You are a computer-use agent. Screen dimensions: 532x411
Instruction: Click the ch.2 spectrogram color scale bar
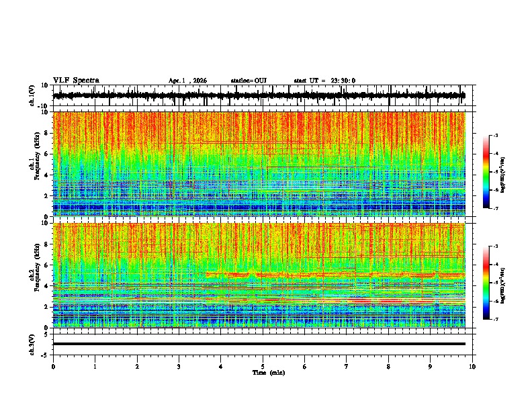[486, 283]
